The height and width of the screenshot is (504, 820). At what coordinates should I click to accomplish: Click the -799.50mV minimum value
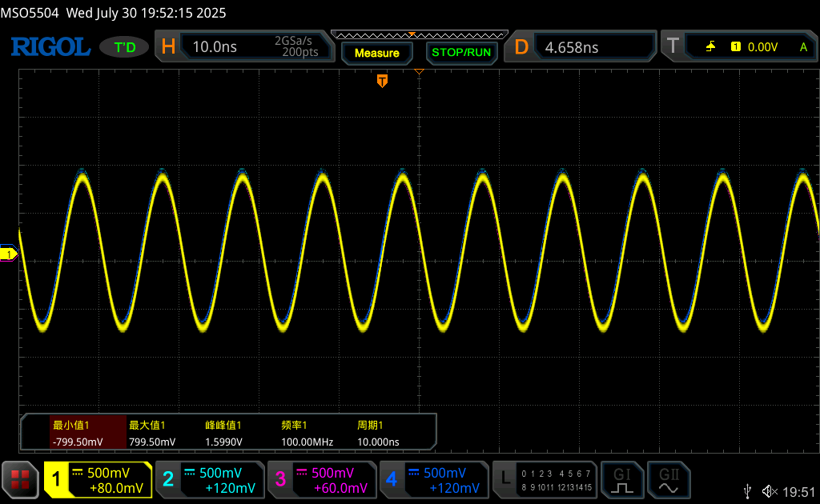coord(78,442)
